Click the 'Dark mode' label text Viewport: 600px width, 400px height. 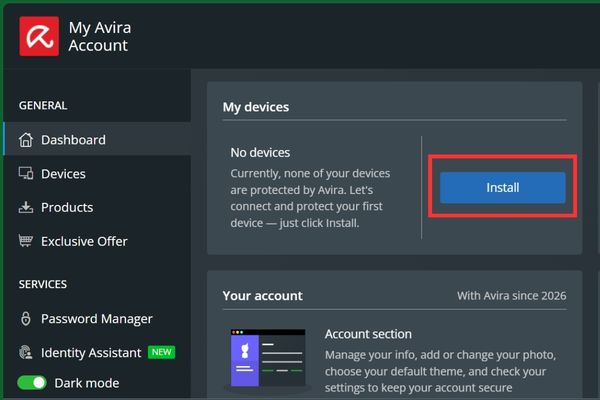87,383
